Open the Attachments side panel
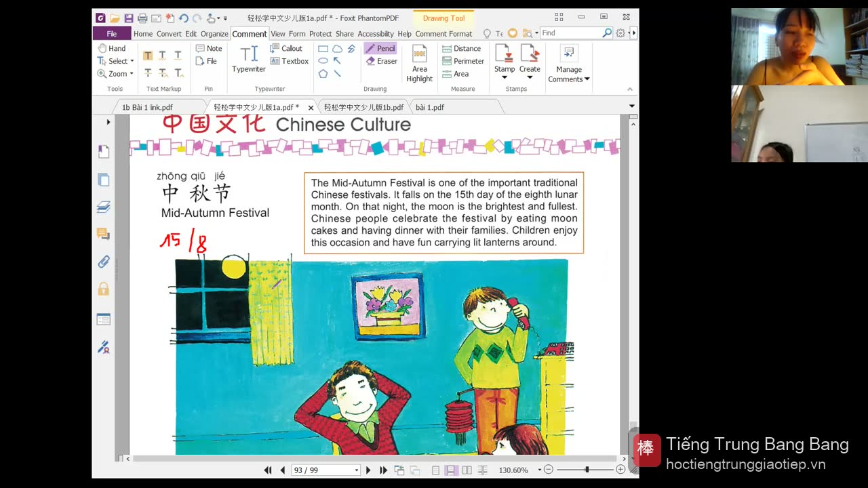The width and height of the screenshot is (868, 488). pos(104,262)
